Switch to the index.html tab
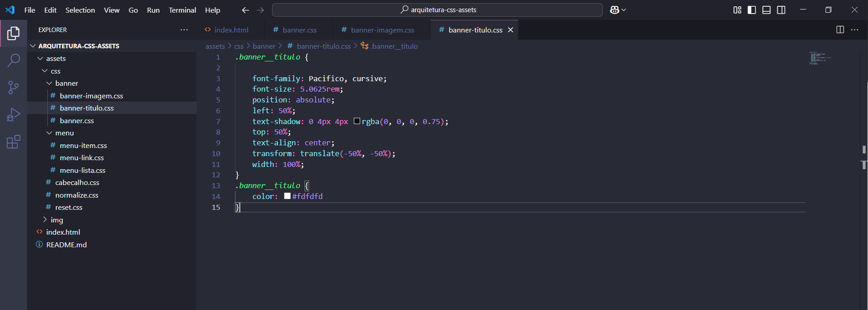The height and width of the screenshot is (310, 868). click(231, 30)
